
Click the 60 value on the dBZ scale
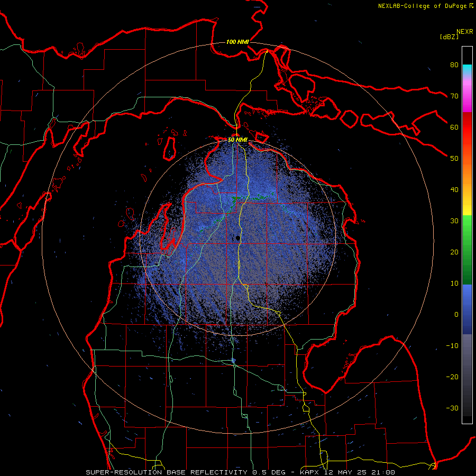[454, 127]
